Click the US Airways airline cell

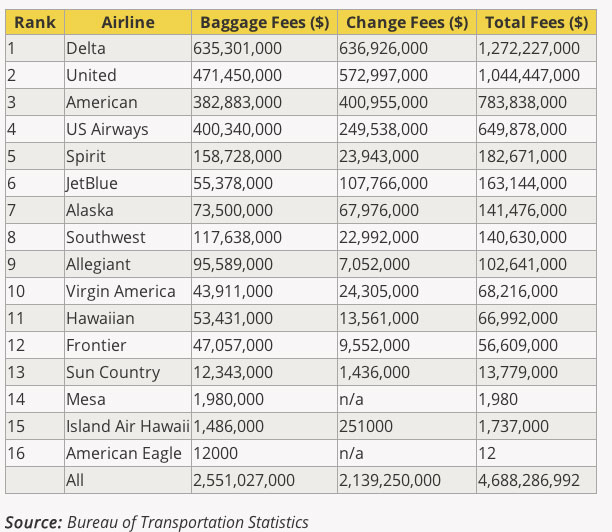pyautogui.click(x=107, y=129)
